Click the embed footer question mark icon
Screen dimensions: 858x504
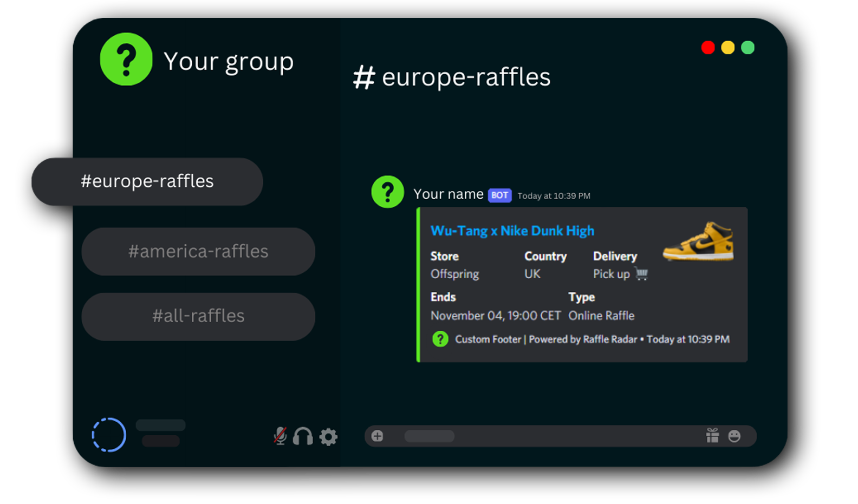click(x=440, y=339)
